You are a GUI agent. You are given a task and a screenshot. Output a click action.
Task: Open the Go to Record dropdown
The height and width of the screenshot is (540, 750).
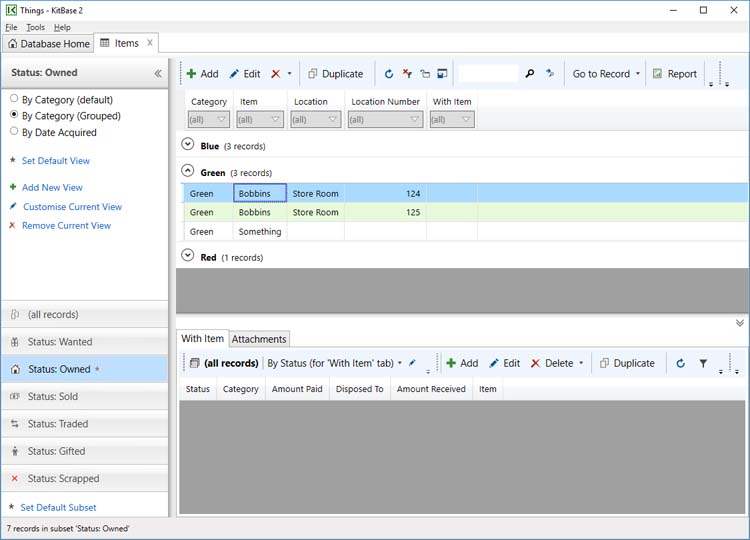[x=606, y=74]
